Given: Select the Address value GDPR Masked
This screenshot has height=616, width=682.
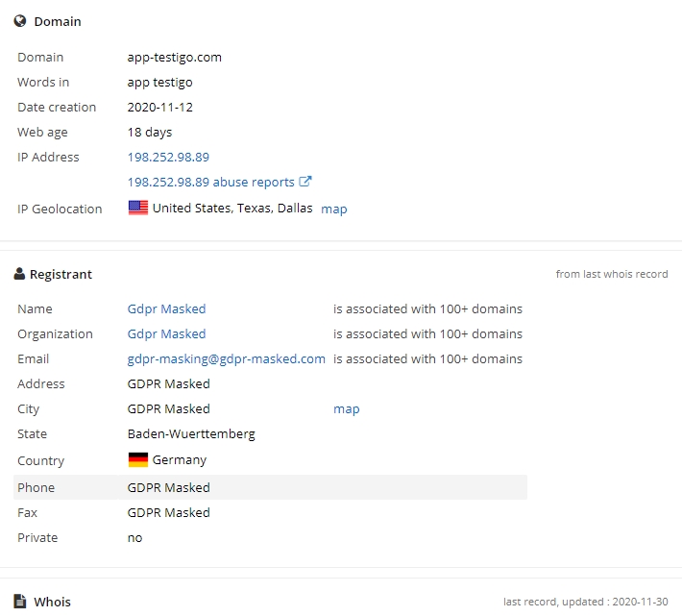Looking at the screenshot, I should coord(169,383).
